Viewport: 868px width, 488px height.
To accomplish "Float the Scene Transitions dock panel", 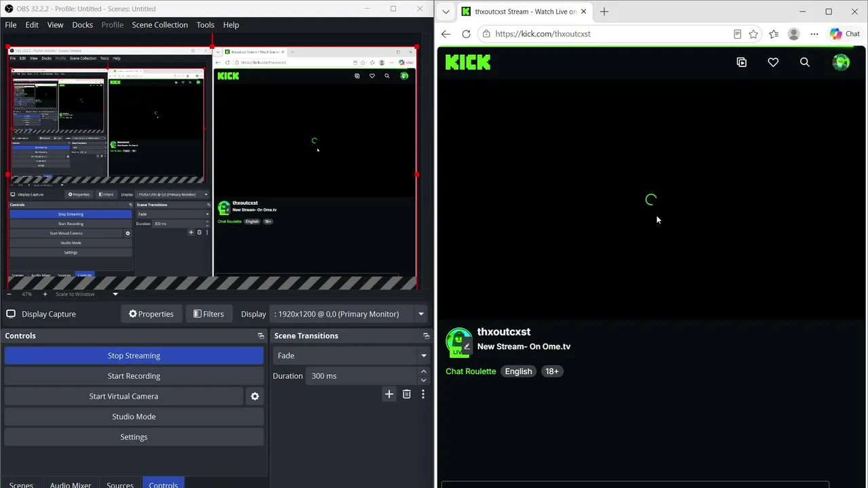I will pyautogui.click(x=427, y=336).
